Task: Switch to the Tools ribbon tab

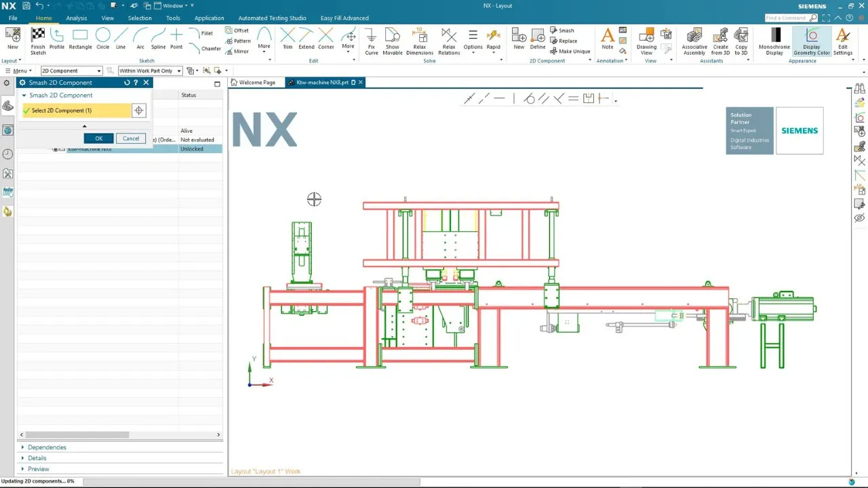Action: pos(173,18)
